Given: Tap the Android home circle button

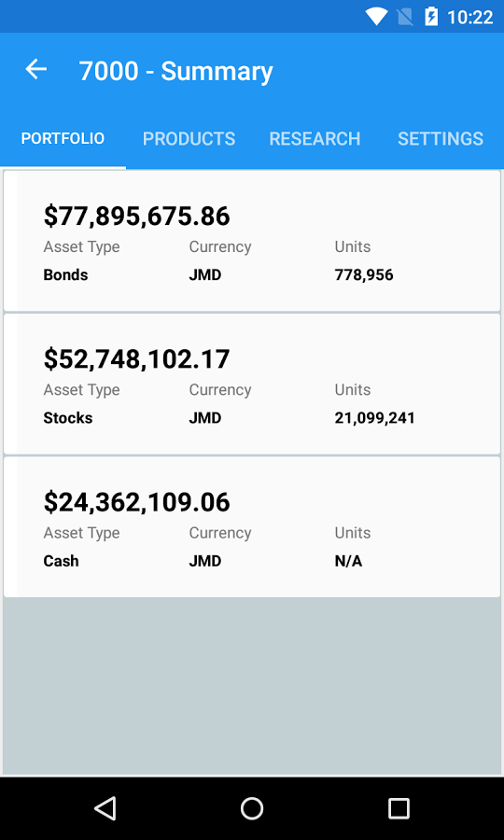Looking at the screenshot, I should [x=252, y=808].
